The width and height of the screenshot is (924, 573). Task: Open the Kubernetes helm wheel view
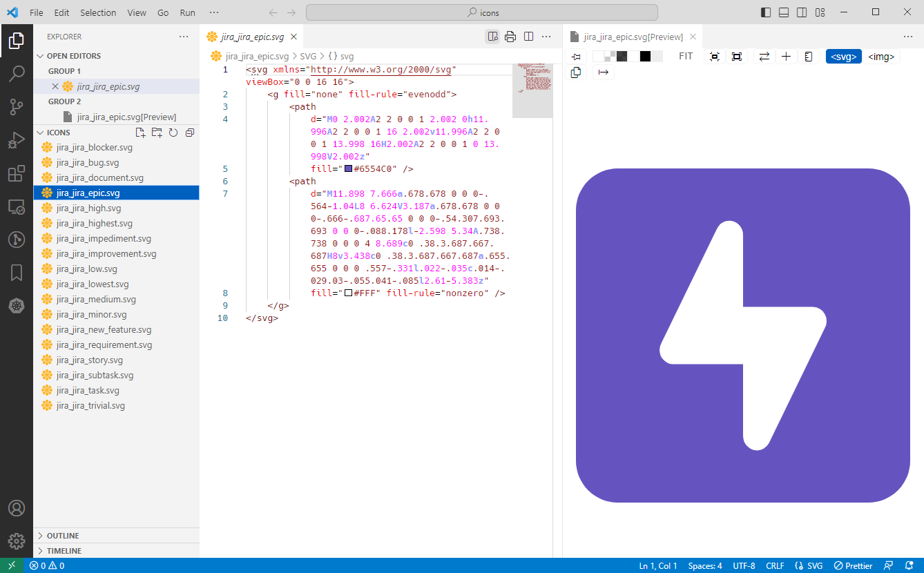point(17,306)
